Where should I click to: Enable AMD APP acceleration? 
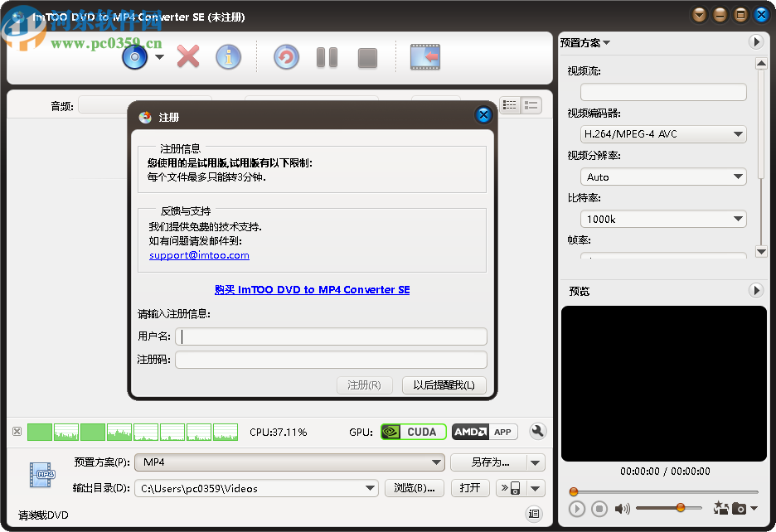pyautogui.click(x=485, y=431)
